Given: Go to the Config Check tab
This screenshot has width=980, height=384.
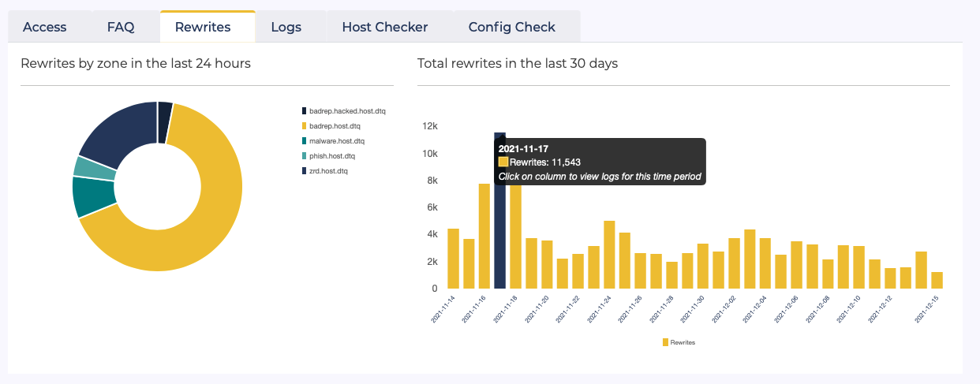Looking at the screenshot, I should pyautogui.click(x=511, y=27).
